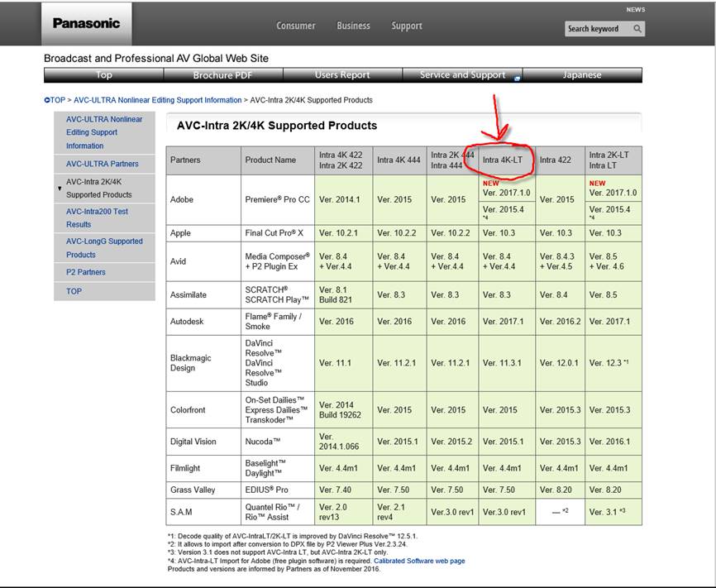716x588 pixels.
Task: Select the Colorfront partner cell
Action: click(x=203, y=410)
